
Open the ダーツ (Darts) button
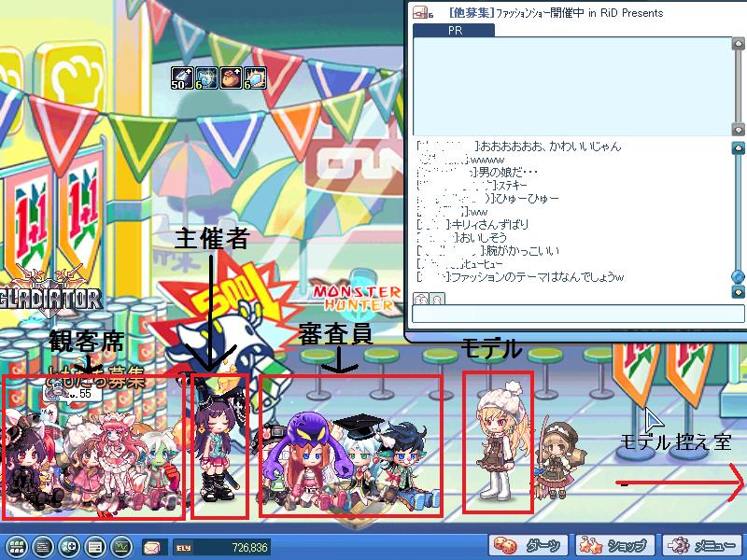[x=530, y=546]
